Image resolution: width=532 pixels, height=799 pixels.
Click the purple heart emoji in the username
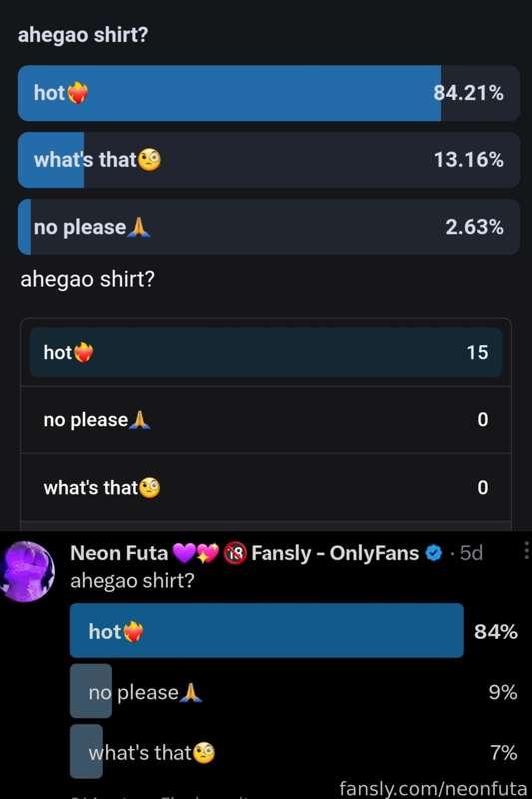tap(184, 553)
